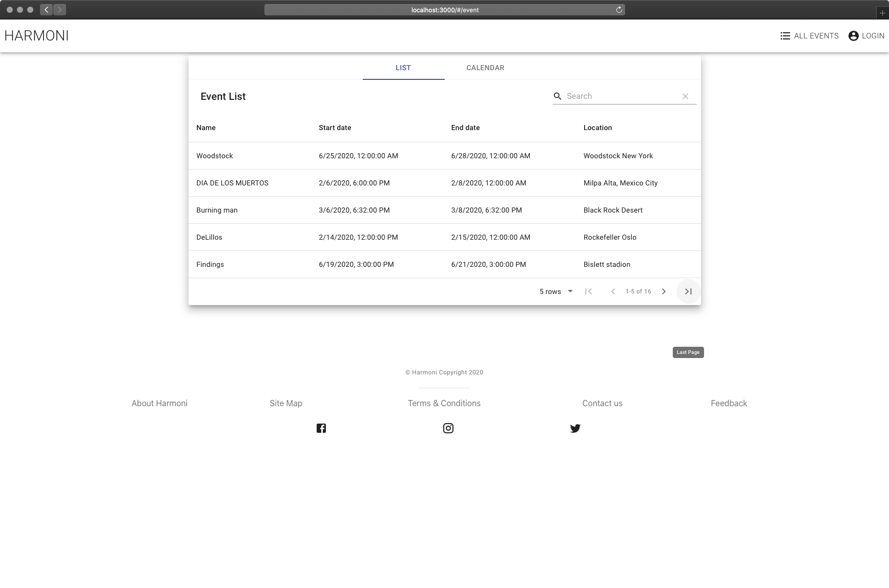Select the Findings event row

[445, 264]
